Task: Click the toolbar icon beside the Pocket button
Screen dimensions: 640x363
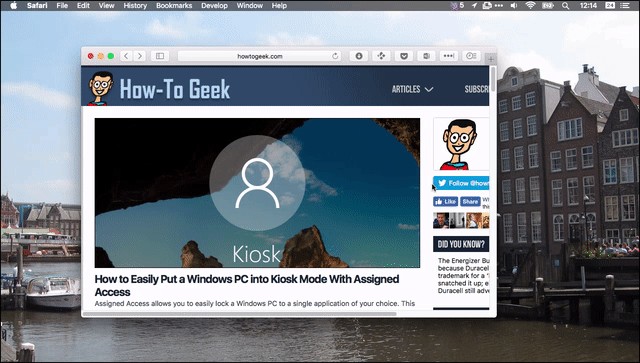Action: tap(426, 56)
